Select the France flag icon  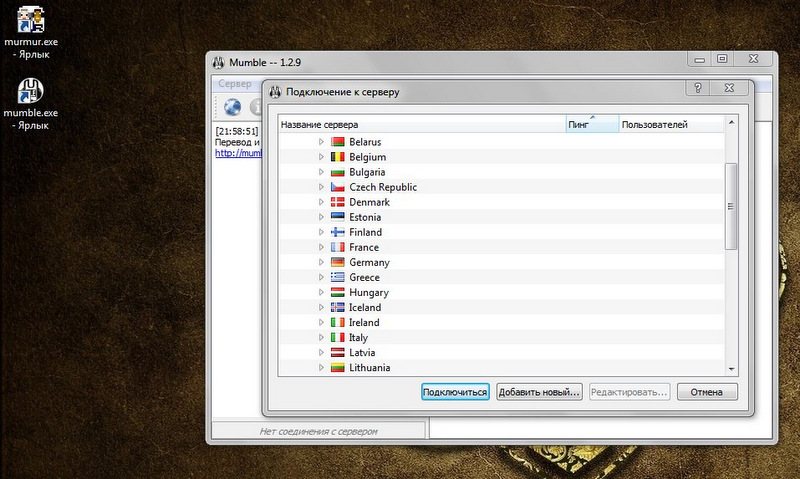point(337,247)
